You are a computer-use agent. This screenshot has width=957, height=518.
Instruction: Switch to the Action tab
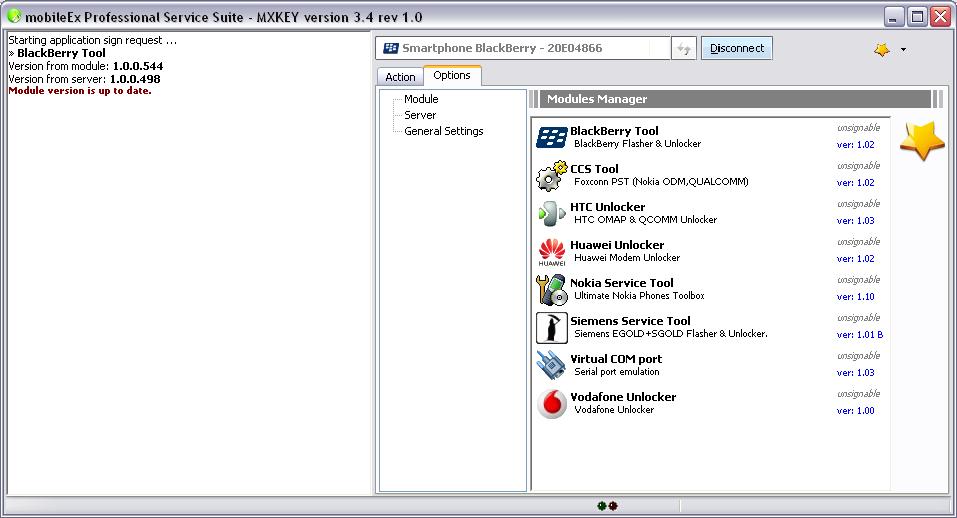(x=400, y=77)
